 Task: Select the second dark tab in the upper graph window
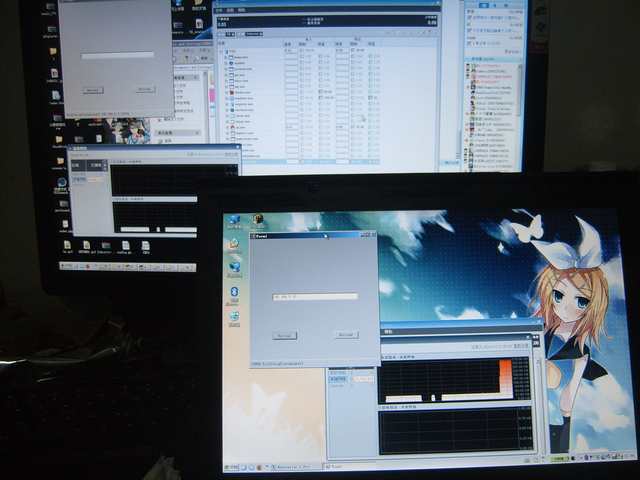pos(96,165)
